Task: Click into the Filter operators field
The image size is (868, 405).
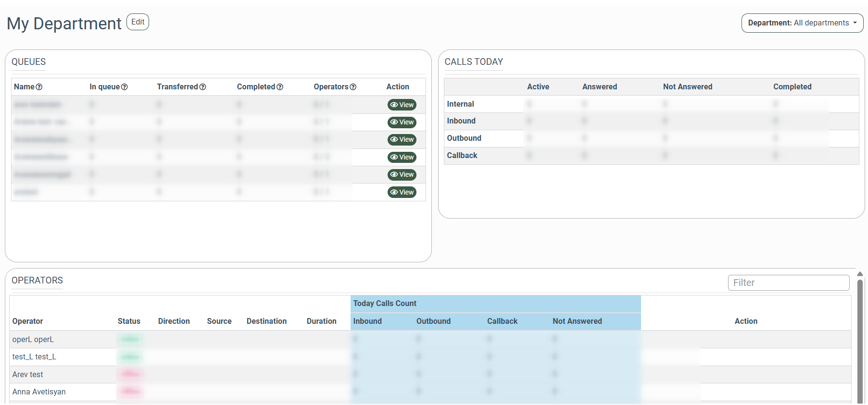Action: pyautogui.click(x=788, y=282)
